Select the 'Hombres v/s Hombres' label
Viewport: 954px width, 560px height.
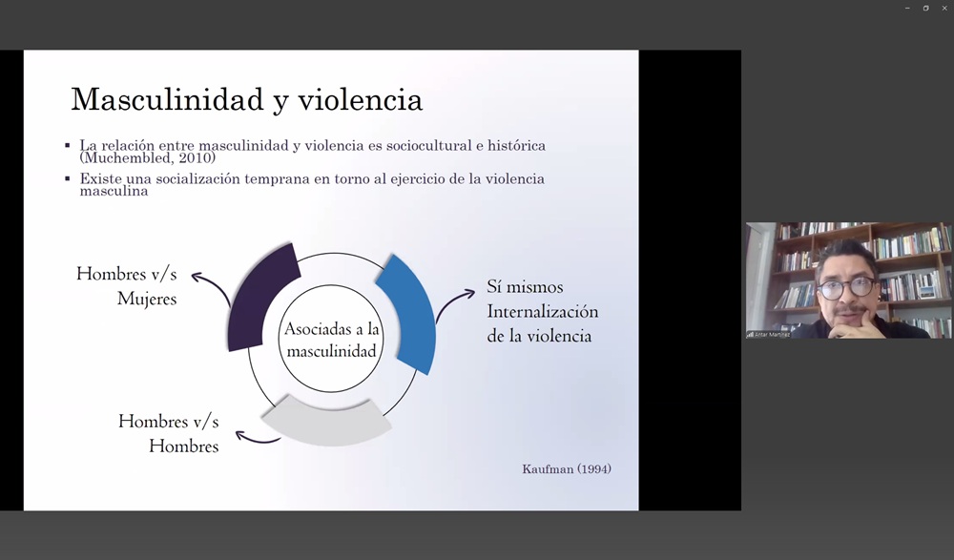(168, 433)
